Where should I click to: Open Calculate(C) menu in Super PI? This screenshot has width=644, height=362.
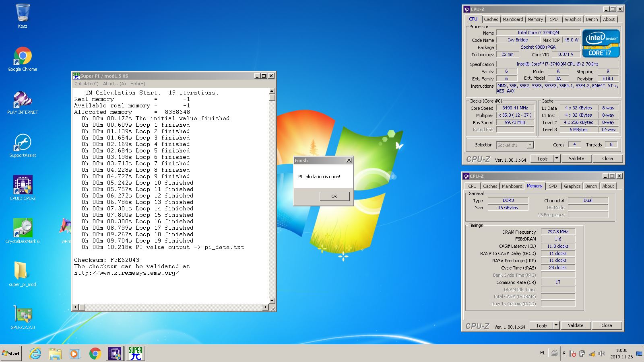86,84
